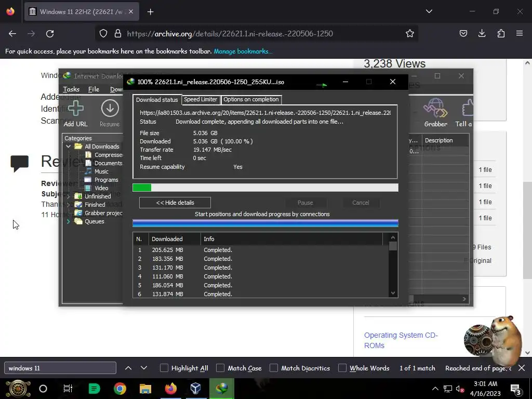Select the Music category in IDM
The width and height of the screenshot is (532, 399).
coord(101,171)
